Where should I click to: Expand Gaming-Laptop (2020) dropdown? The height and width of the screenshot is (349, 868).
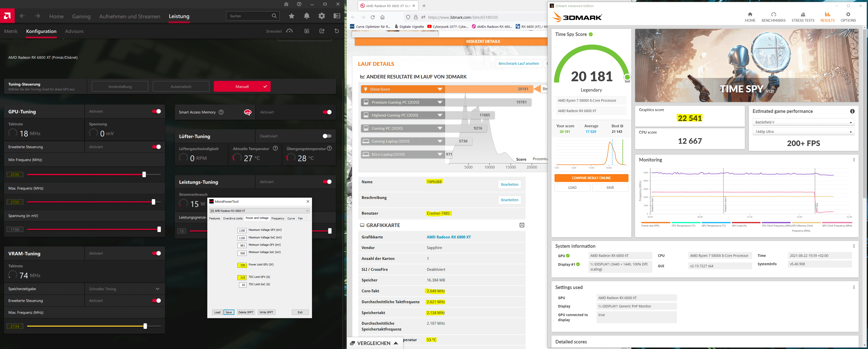(x=440, y=141)
